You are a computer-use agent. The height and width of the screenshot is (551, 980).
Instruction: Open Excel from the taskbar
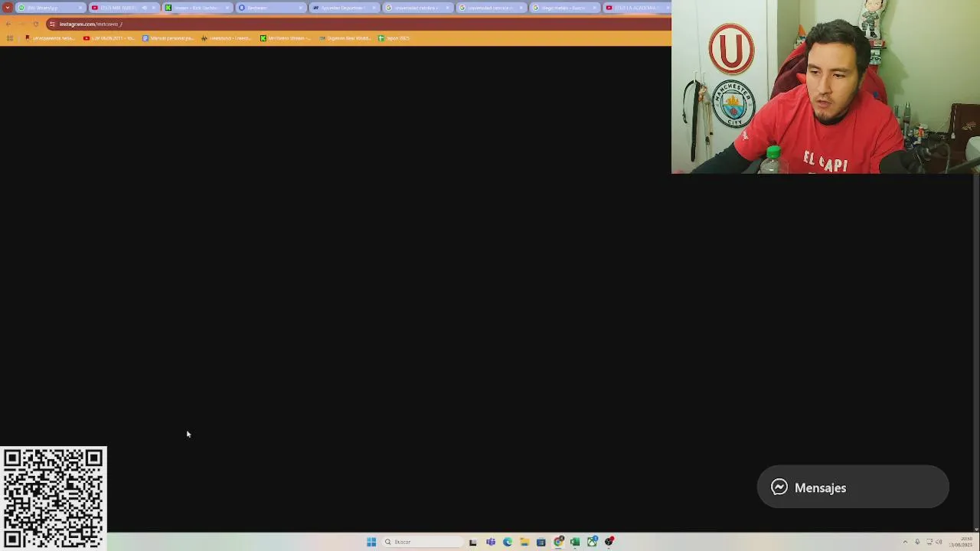coord(575,542)
